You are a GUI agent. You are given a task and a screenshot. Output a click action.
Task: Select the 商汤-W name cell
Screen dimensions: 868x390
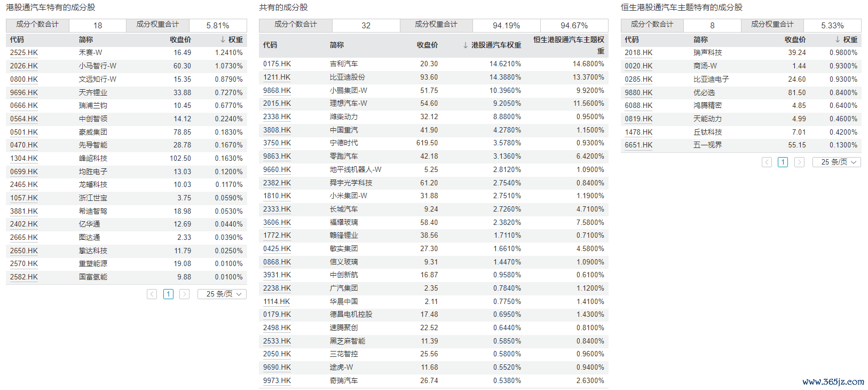pyautogui.click(x=705, y=66)
